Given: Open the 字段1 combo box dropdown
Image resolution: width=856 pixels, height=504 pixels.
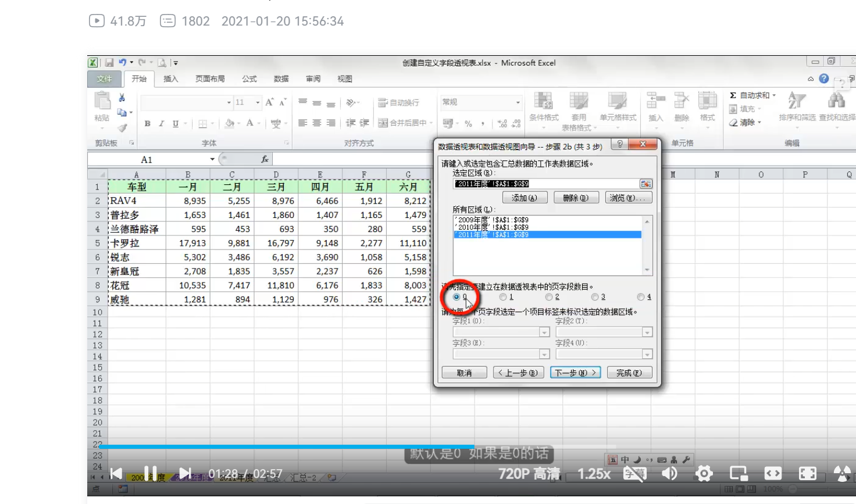Looking at the screenshot, I should 544,332.
